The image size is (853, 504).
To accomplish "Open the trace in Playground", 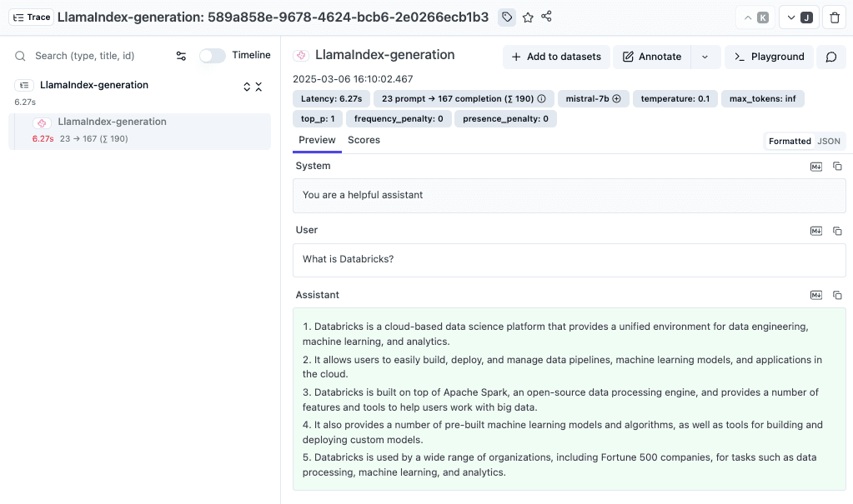I will coord(769,57).
